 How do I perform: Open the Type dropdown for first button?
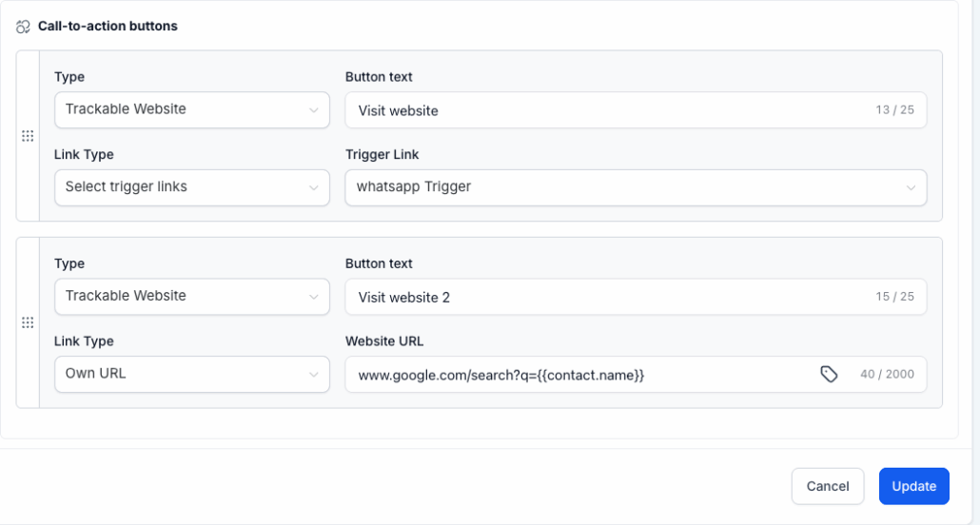coord(191,109)
